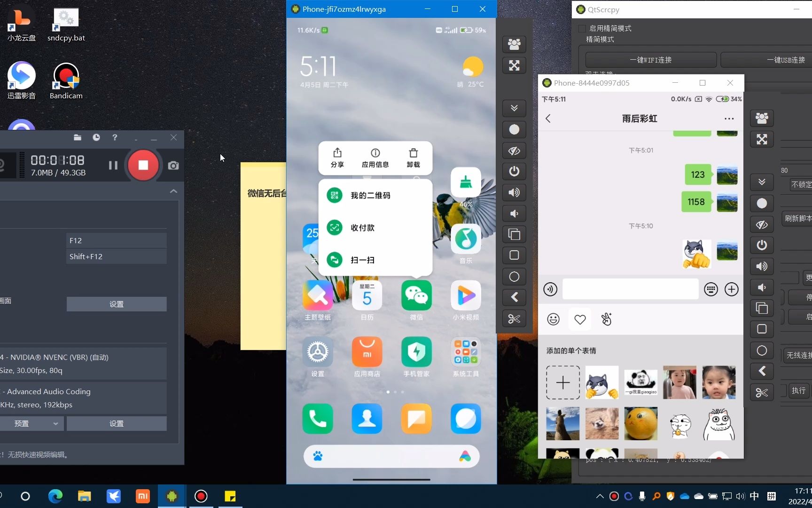This screenshot has width=812, height=508.
Task: Tap keyboard icon in chat bar
Action: [711, 289]
